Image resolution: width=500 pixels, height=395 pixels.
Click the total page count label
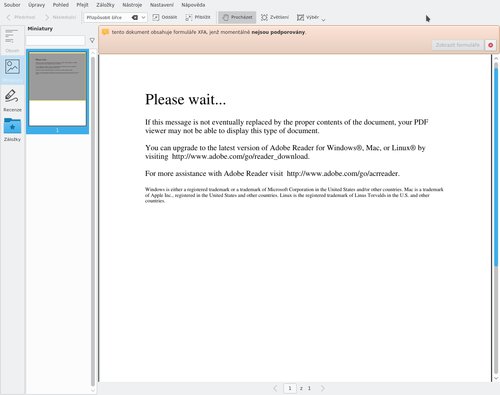tap(309, 388)
